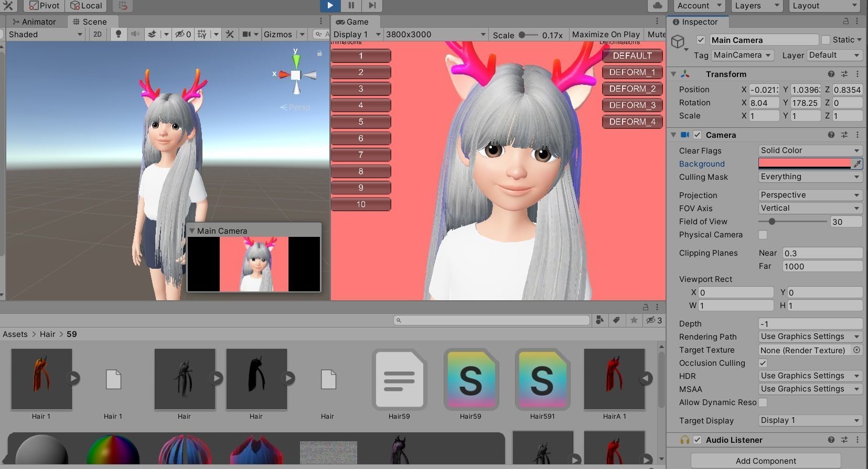The width and height of the screenshot is (868, 469).
Task: Adjust the Field of View slider
Action: tap(793, 222)
